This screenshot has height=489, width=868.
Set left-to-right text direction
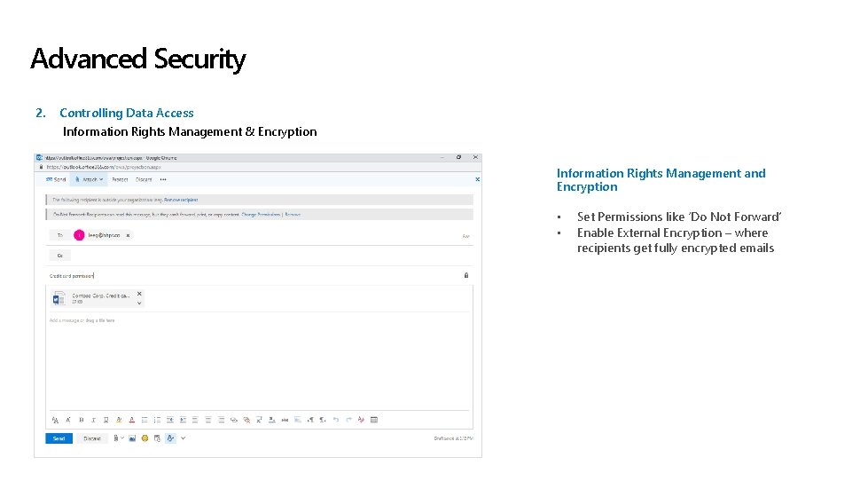point(310,420)
